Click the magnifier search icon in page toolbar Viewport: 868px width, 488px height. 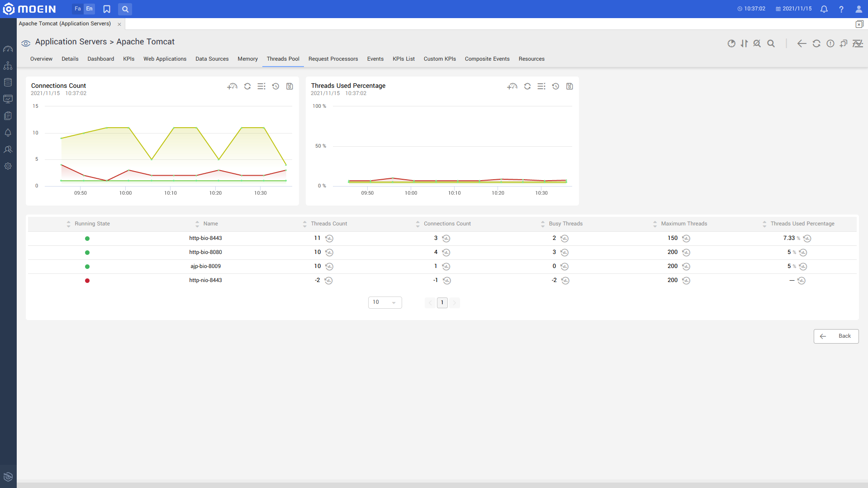coord(771,43)
